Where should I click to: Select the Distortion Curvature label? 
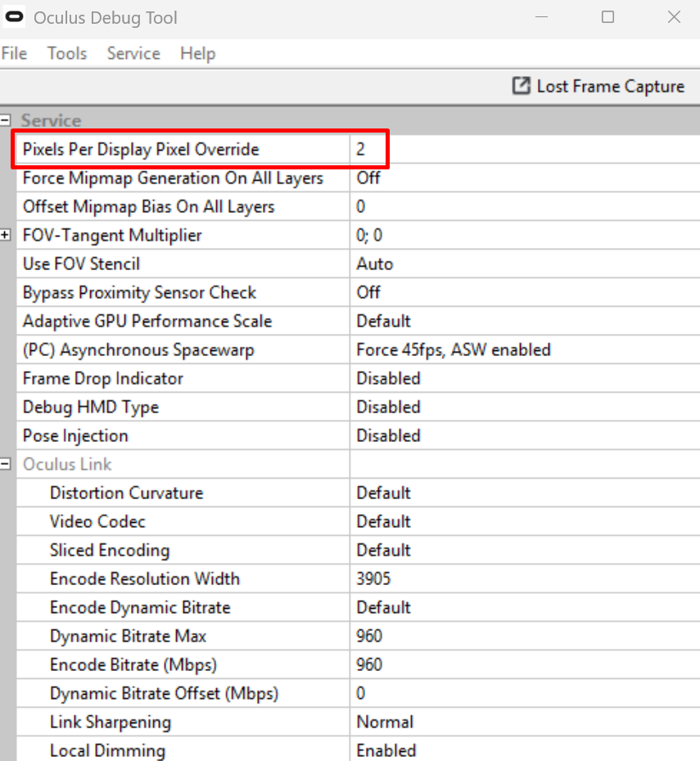click(x=126, y=493)
